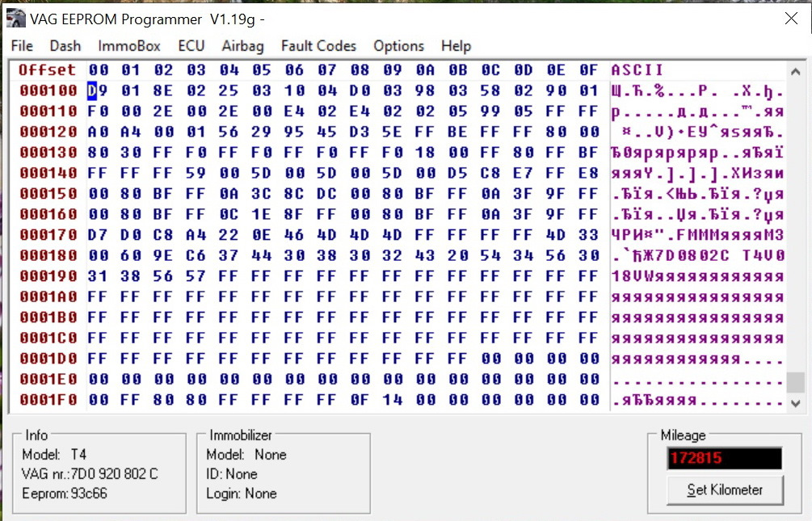The height and width of the screenshot is (521, 812).
Task: Open the Airbag menu
Action: click(x=242, y=46)
